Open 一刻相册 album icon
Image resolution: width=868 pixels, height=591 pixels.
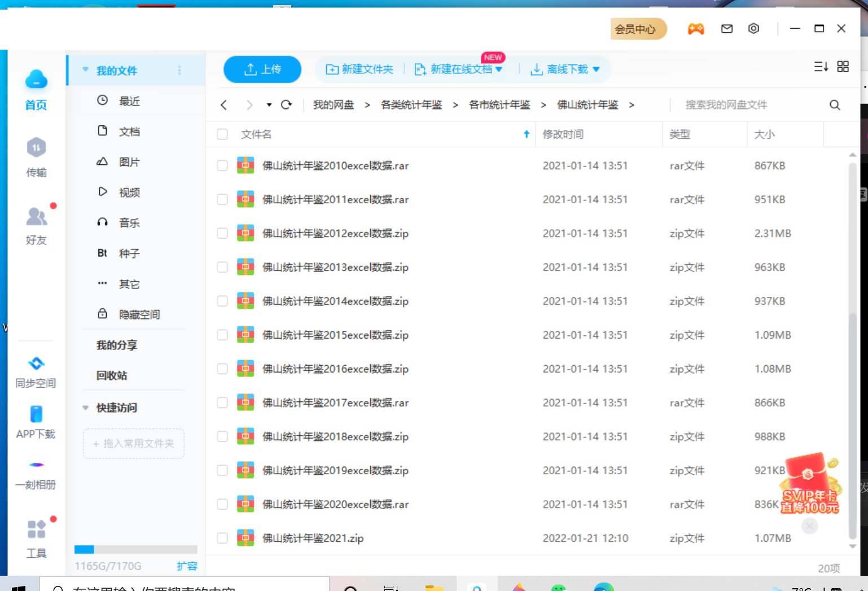tap(36, 465)
